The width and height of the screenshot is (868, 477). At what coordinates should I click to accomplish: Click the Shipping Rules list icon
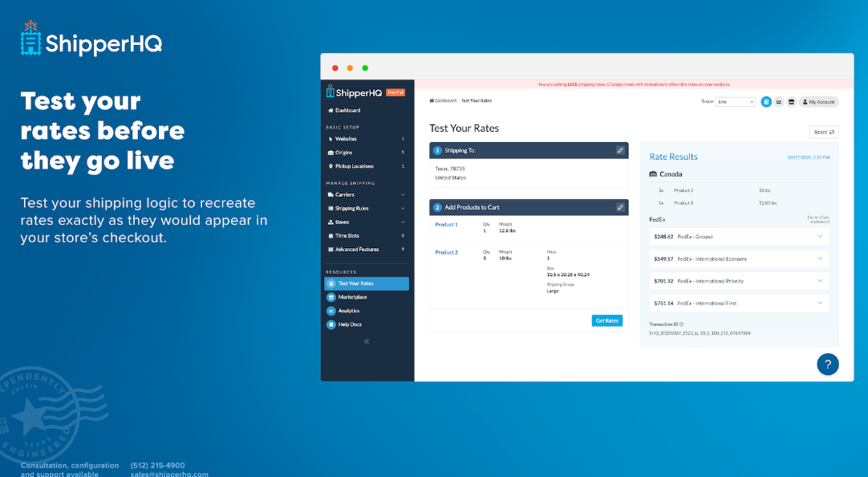[x=331, y=208]
